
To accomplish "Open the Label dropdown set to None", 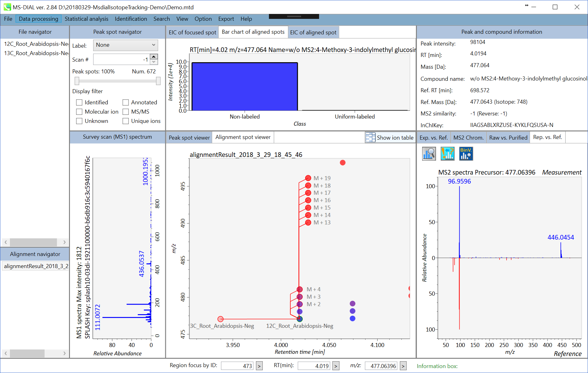I will click(125, 45).
